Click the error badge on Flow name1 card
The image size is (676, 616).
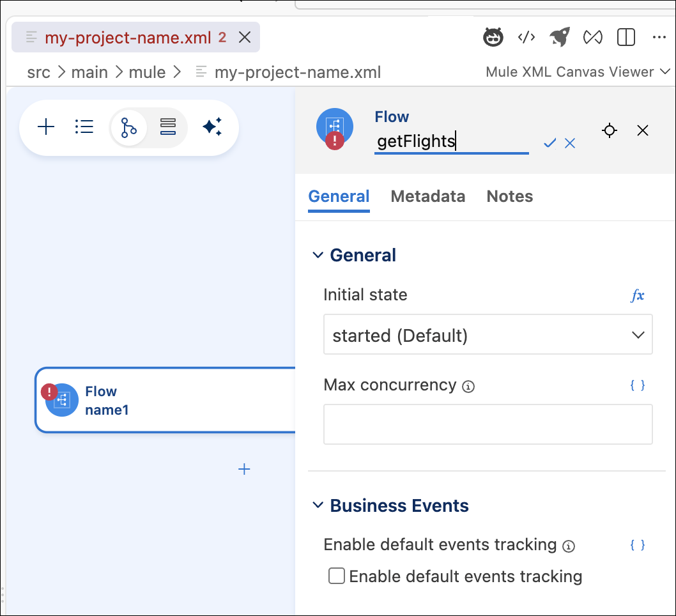49,392
